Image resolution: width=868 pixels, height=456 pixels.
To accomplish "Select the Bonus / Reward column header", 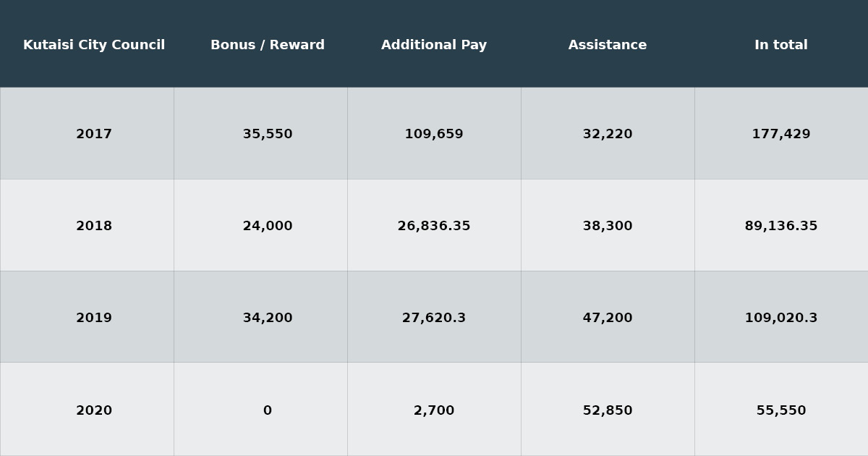I will click(268, 45).
